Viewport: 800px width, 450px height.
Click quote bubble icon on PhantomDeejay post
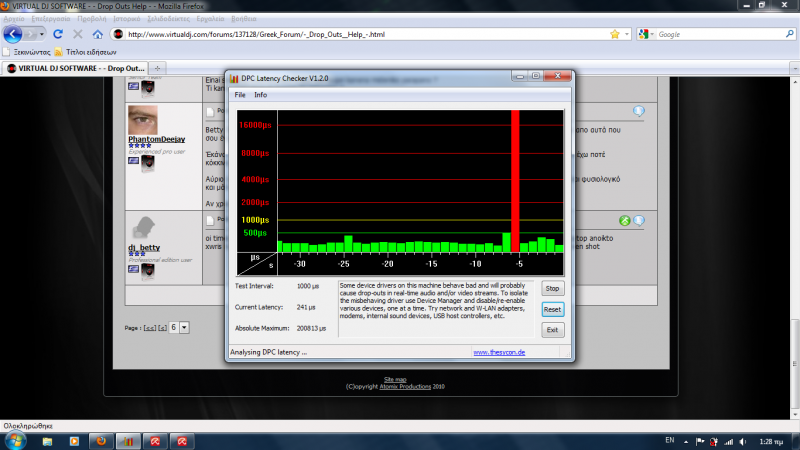point(639,111)
